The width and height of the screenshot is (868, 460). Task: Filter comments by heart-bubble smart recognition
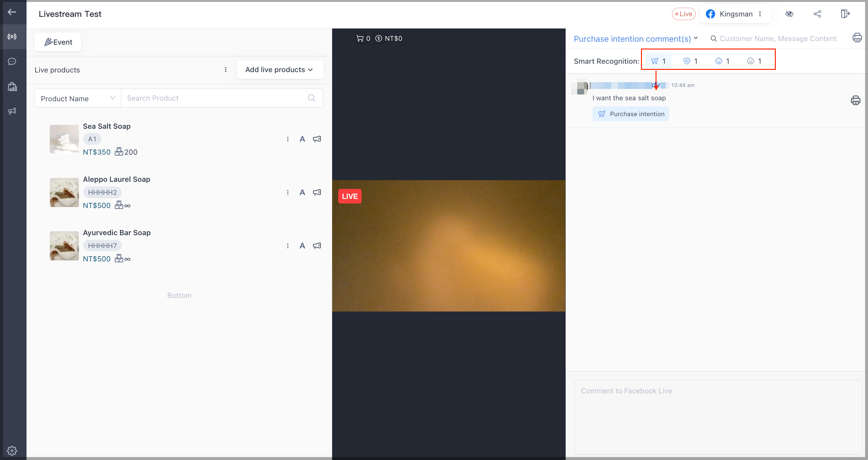coord(690,61)
